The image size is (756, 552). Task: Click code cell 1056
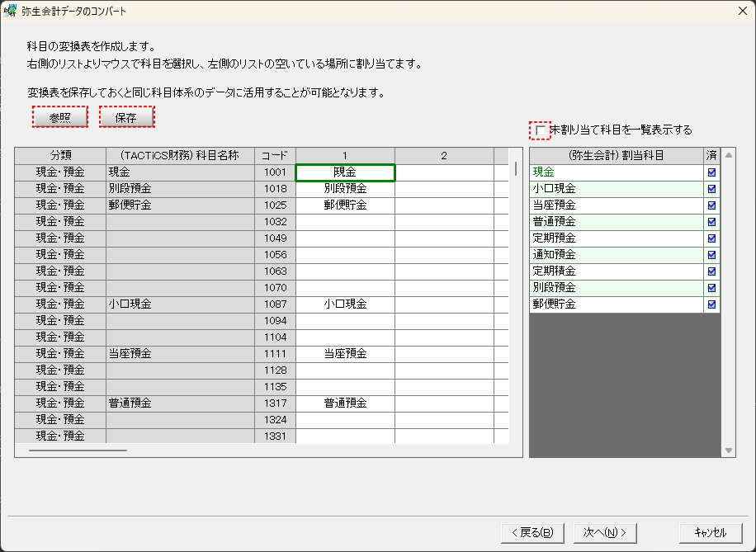(275, 255)
